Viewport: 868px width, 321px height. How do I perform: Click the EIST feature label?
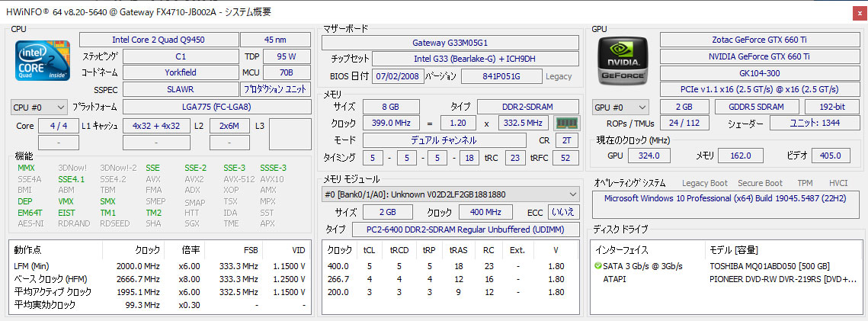click(66, 213)
